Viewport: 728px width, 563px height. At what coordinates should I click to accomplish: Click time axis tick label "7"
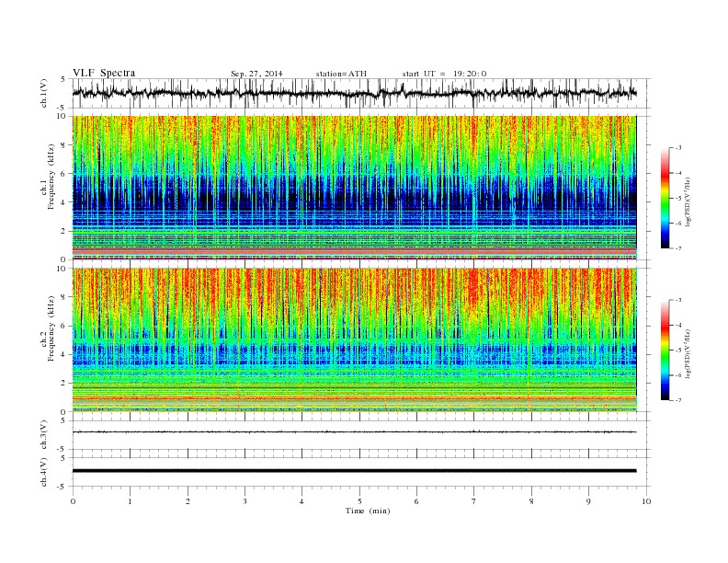click(x=474, y=501)
